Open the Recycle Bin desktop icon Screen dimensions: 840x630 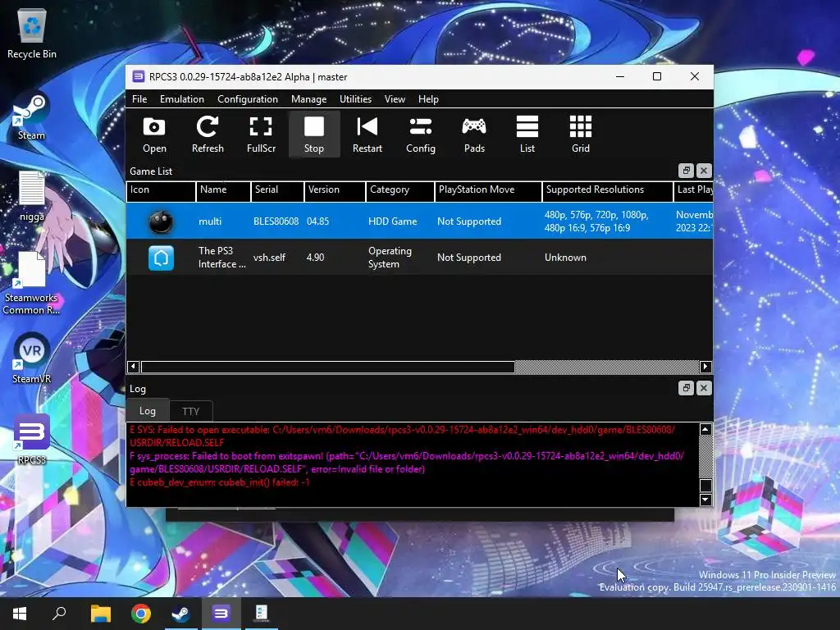[x=32, y=33]
